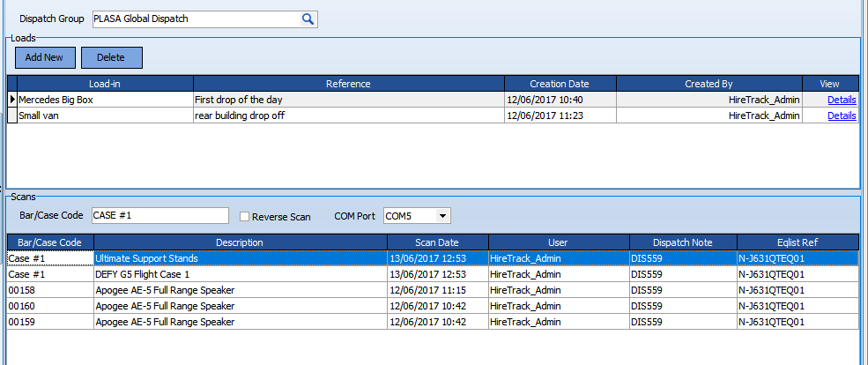Select the Ultimate Support Stands scan row
This screenshot has width=868, height=365.
point(238,258)
